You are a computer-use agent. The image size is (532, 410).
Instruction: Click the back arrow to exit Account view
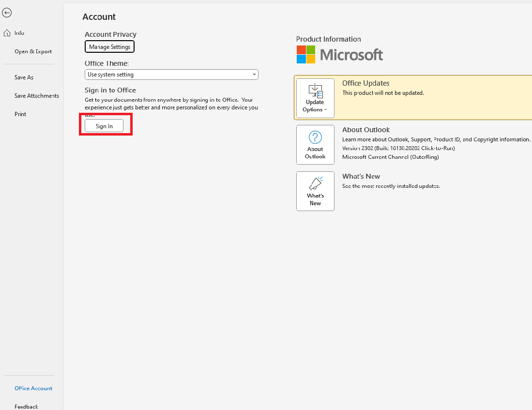coord(7,13)
